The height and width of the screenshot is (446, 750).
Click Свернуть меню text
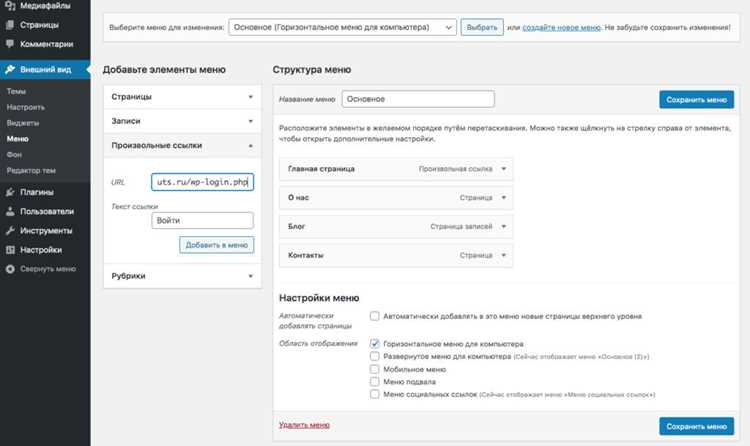pyautogui.click(x=48, y=269)
